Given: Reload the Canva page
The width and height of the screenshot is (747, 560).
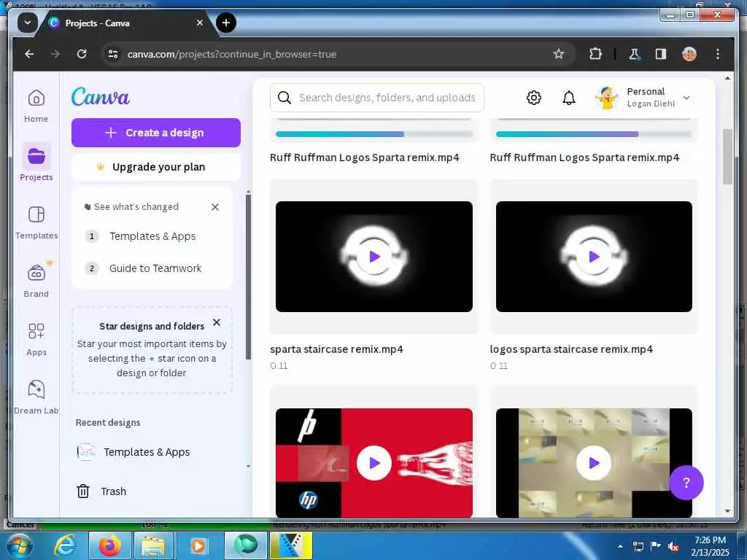Looking at the screenshot, I should pos(82,54).
